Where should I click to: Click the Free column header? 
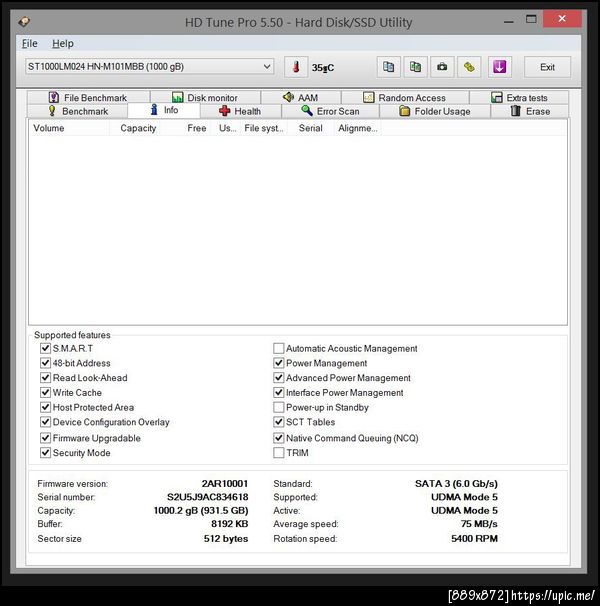[x=185, y=128]
